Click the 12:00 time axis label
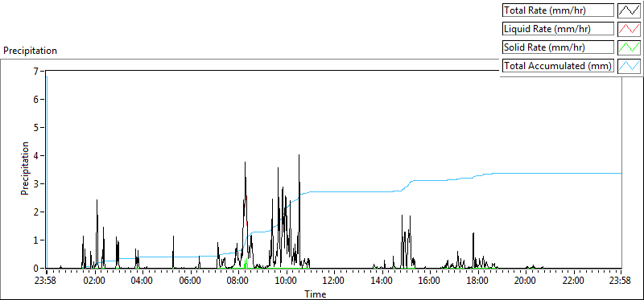The image size is (644, 300). [334, 282]
